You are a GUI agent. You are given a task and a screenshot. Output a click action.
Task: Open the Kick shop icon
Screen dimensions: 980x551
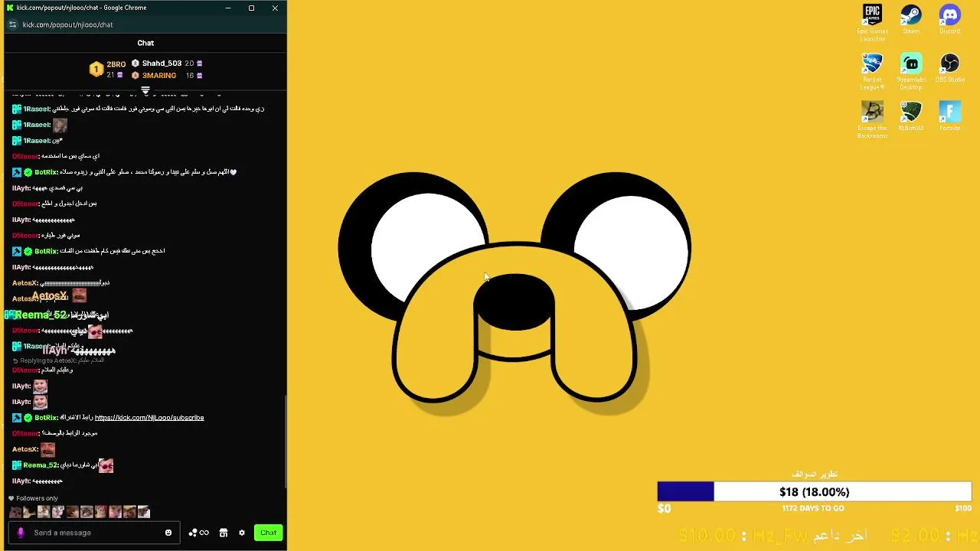tap(224, 533)
